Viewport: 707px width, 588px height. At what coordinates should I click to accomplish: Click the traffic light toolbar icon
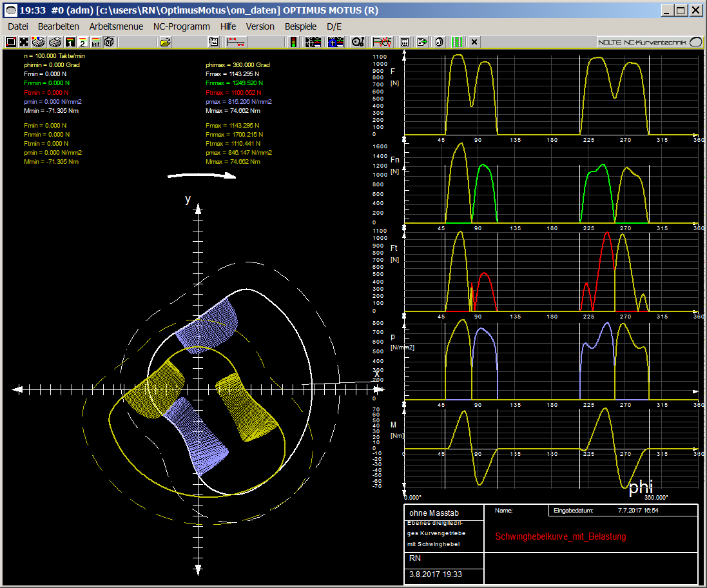click(293, 42)
